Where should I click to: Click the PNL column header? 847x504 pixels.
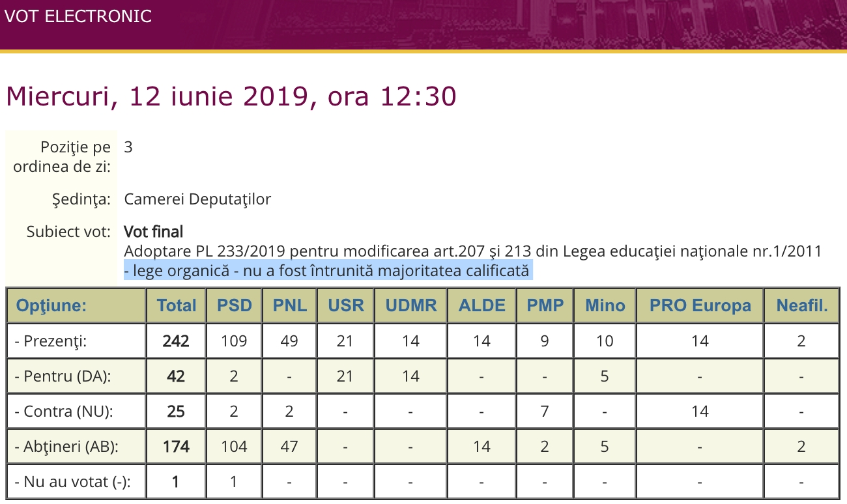(x=289, y=305)
